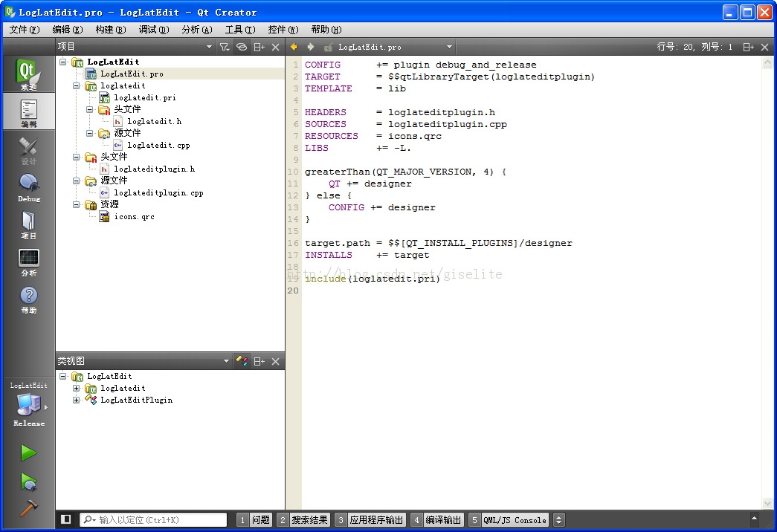
Task: Click the green Run button
Action: pyautogui.click(x=28, y=452)
